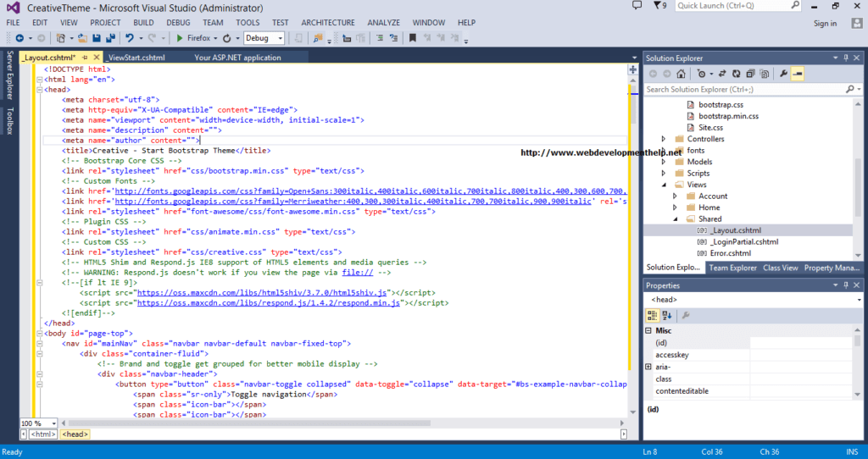Toggle auto-hide pin of Properties panel
868x459 pixels.
click(x=846, y=285)
